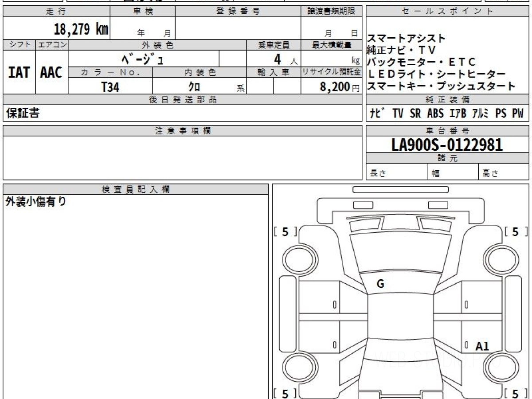Select the LEDライト・シートヒーター line

point(436,74)
